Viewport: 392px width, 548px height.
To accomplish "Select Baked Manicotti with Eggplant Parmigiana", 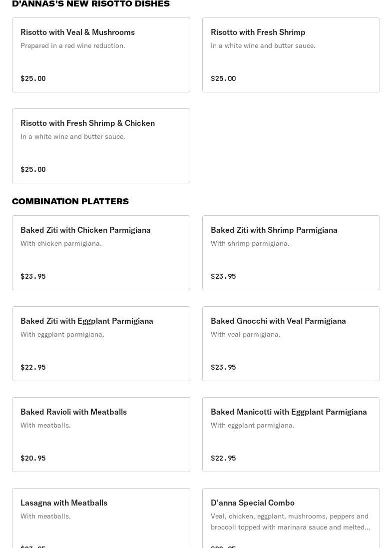I will point(291,435).
